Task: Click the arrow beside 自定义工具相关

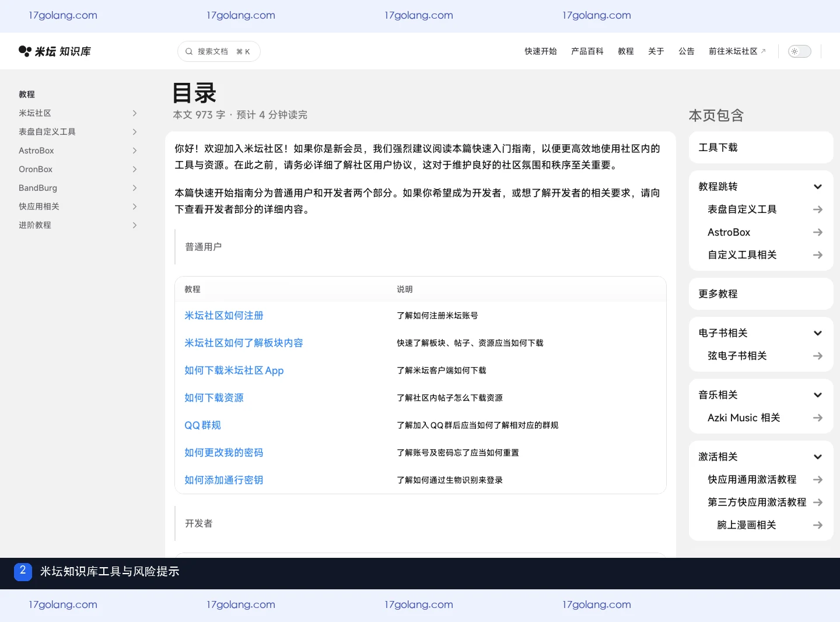Action: click(x=818, y=255)
